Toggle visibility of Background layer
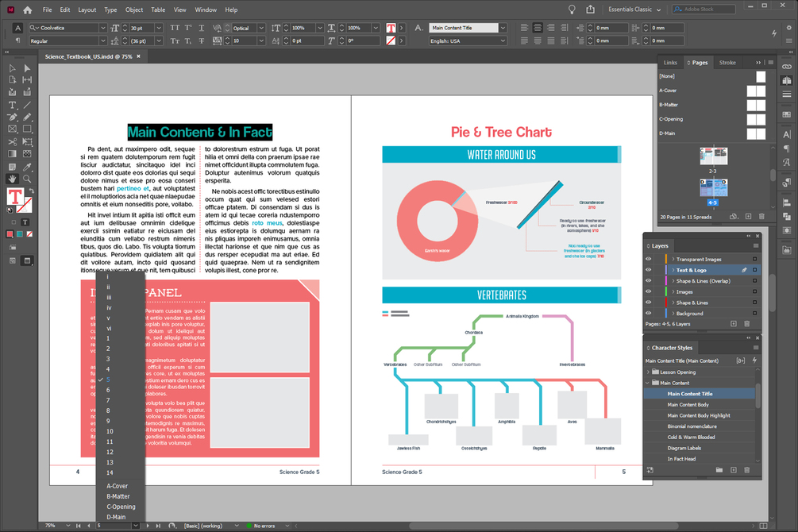 (649, 313)
